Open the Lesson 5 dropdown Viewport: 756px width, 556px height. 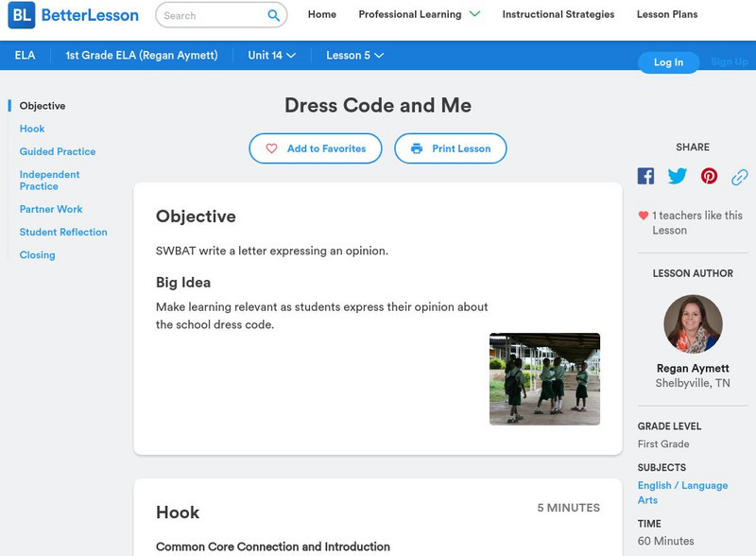[x=354, y=56]
